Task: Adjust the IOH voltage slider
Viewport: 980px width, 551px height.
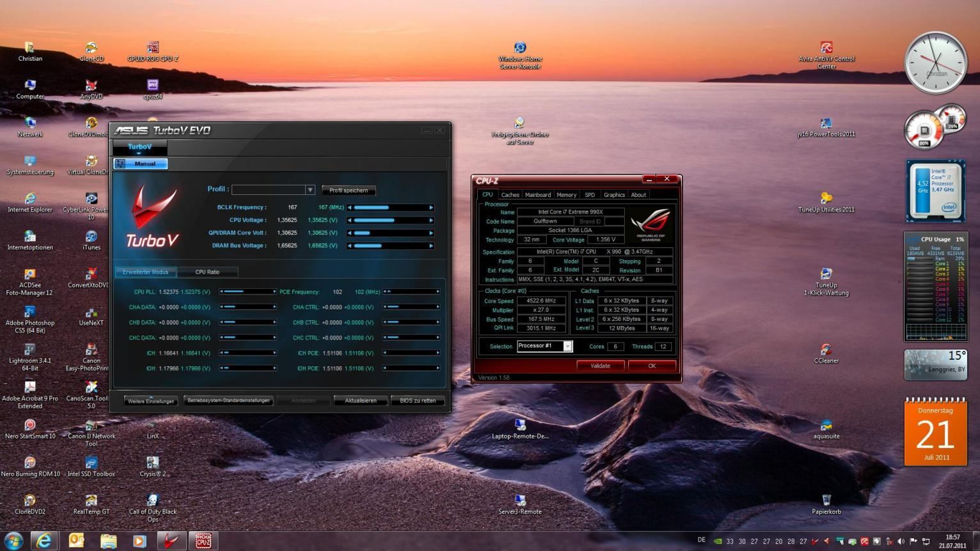Action: [x=248, y=368]
